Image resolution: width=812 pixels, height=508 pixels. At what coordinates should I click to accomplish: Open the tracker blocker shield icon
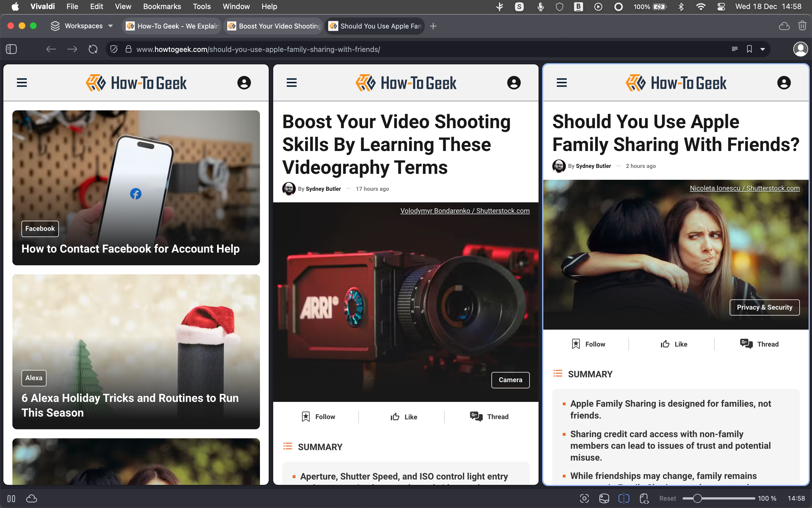tap(114, 49)
